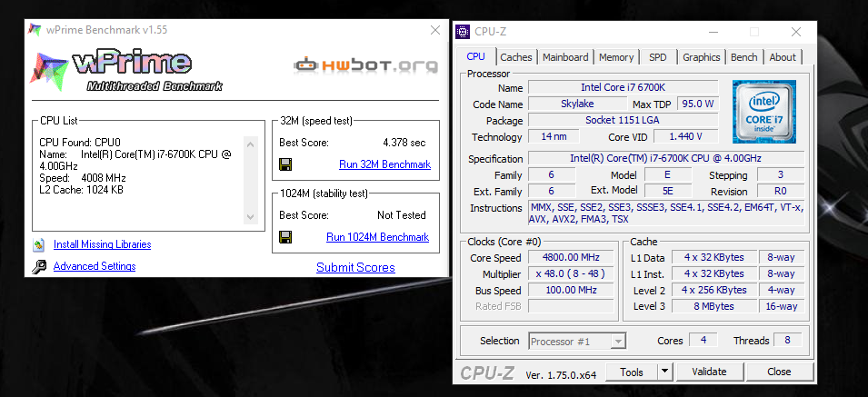The height and width of the screenshot is (397, 868).
Task: Click the Max TDP value 95.0 W
Action: [697, 104]
